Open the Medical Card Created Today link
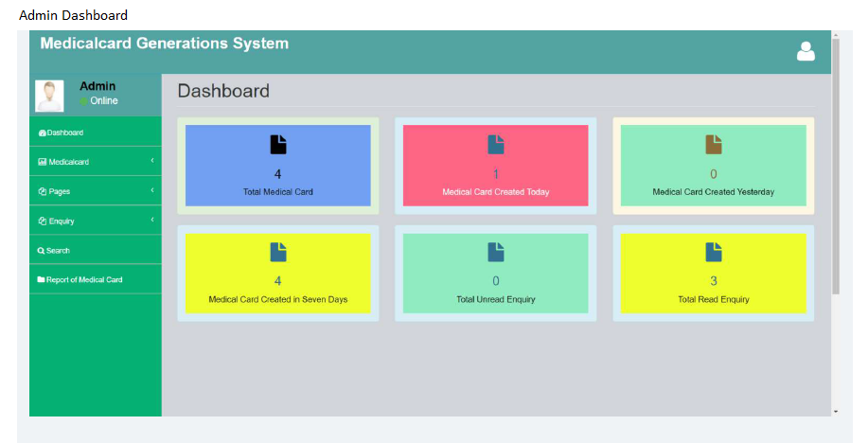Screen dimensions: 868x443 tap(495, 191)
